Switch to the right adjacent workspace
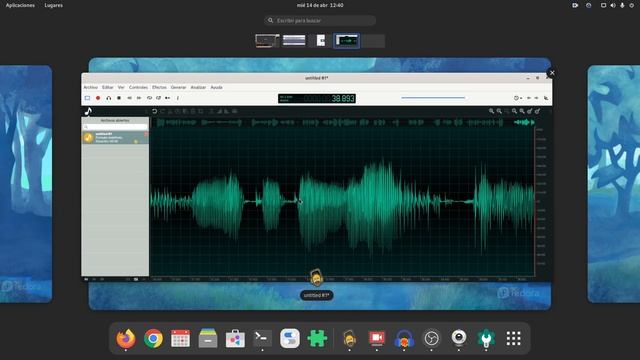The image size is (640, 360). (x=613, y=184)
